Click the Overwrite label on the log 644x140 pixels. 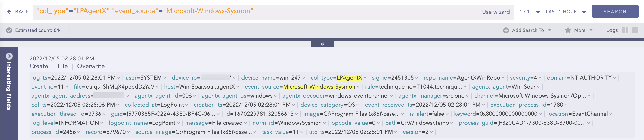[91, 66]
